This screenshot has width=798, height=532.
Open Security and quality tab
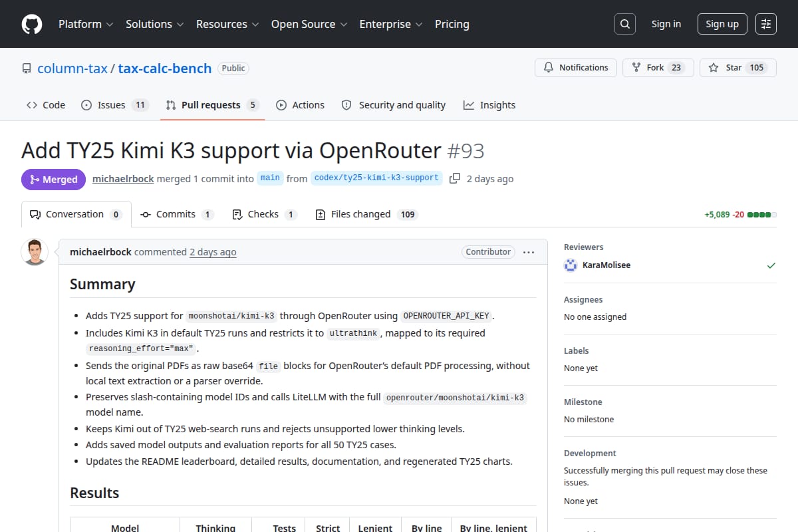(393, 105)
